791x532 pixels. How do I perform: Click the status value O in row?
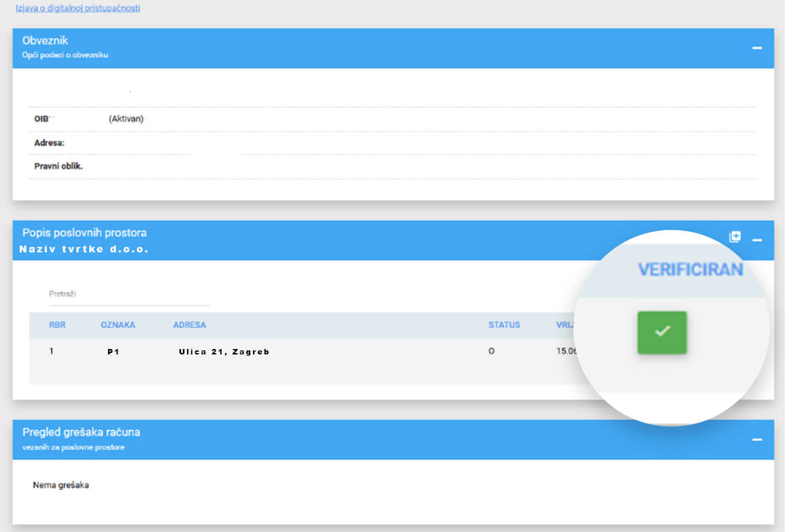[491, 352]
